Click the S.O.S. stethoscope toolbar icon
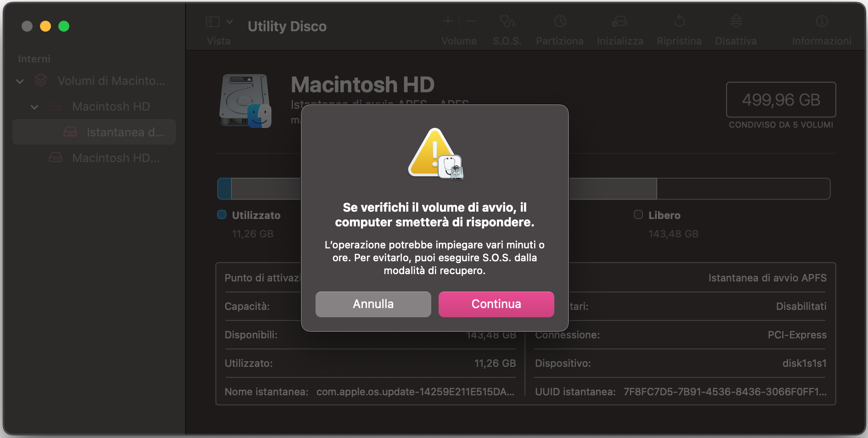Image resolution: width=868 pixels, height=438 pixels. [507, 22]
